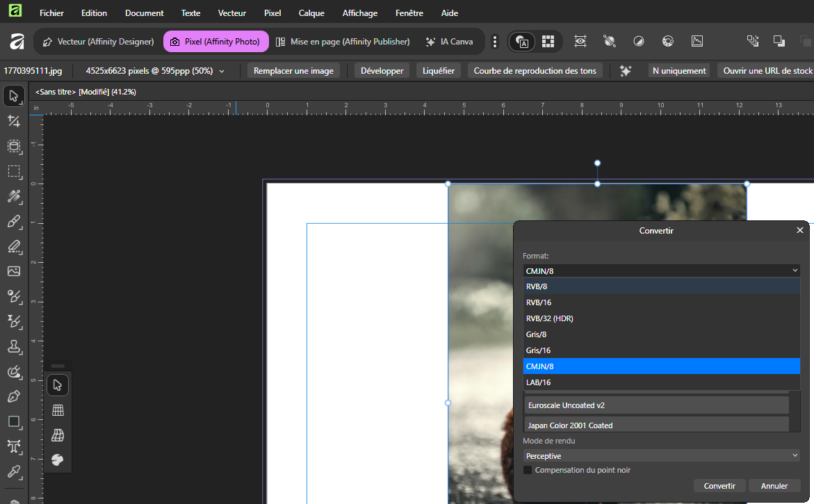Screen dimensions: 814x504
Task: Click the color picker eyedropper tool
Action: pyautogui.click(x=14, y=471)
